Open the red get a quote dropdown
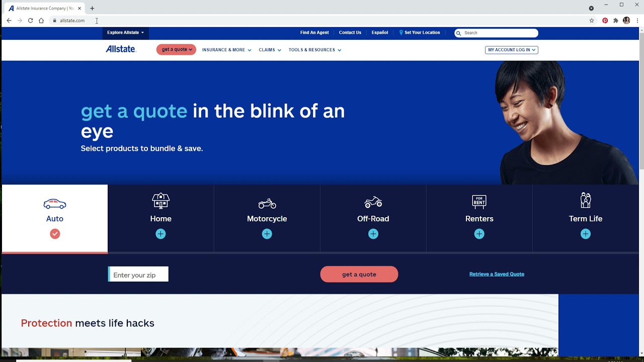 176,49
